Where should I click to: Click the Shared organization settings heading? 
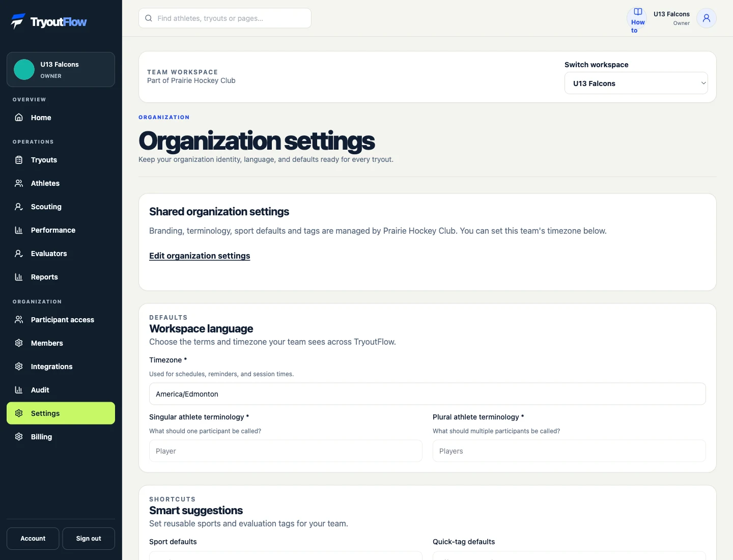[x=219, y=212]
